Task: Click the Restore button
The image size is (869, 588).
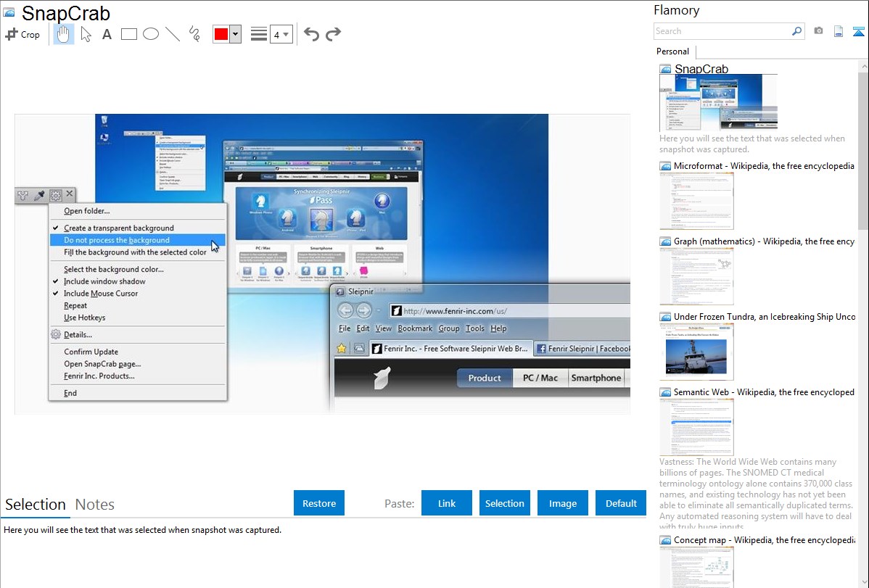Action: pyautogui.click(x=319, y=502)
